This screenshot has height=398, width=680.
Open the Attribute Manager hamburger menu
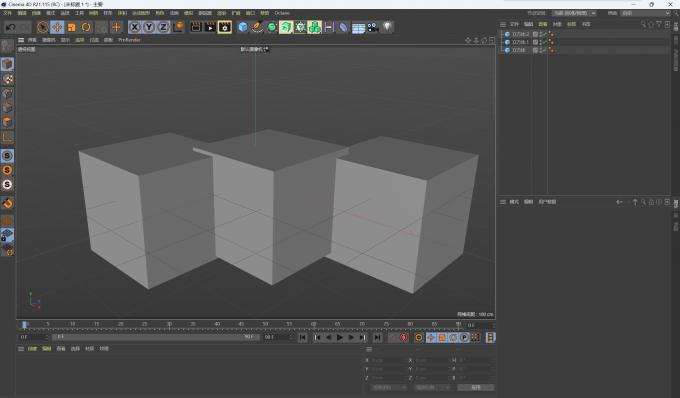pyautogui.click(x=503, y=202)
